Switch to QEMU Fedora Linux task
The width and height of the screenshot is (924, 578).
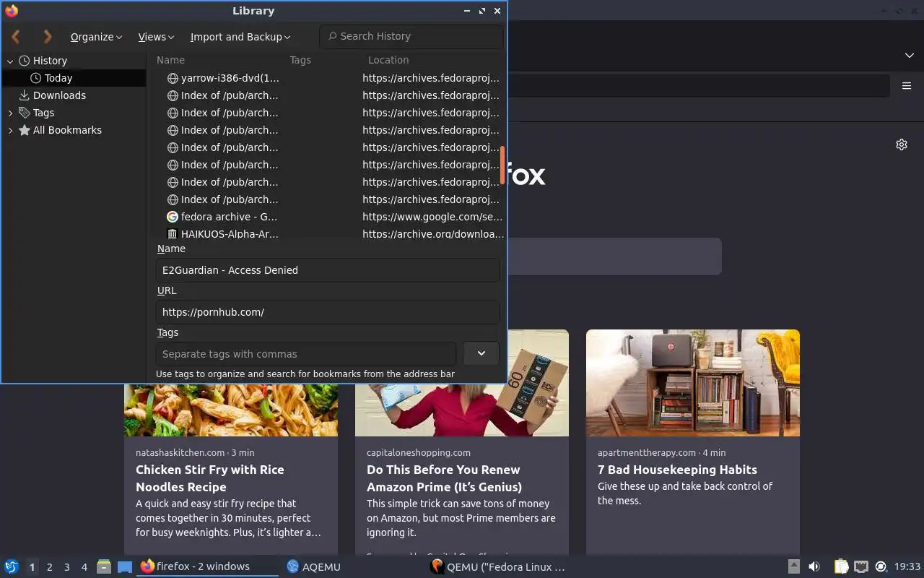[x=498, y=566]
